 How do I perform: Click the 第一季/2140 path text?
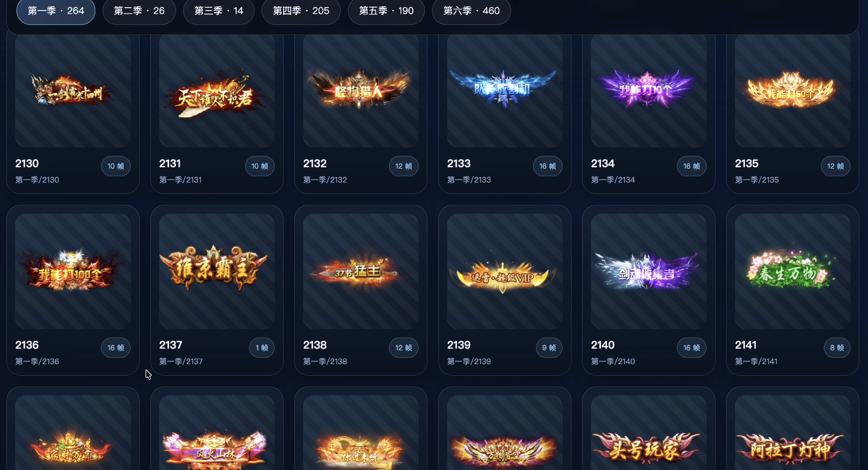click(x=613, y=361)
